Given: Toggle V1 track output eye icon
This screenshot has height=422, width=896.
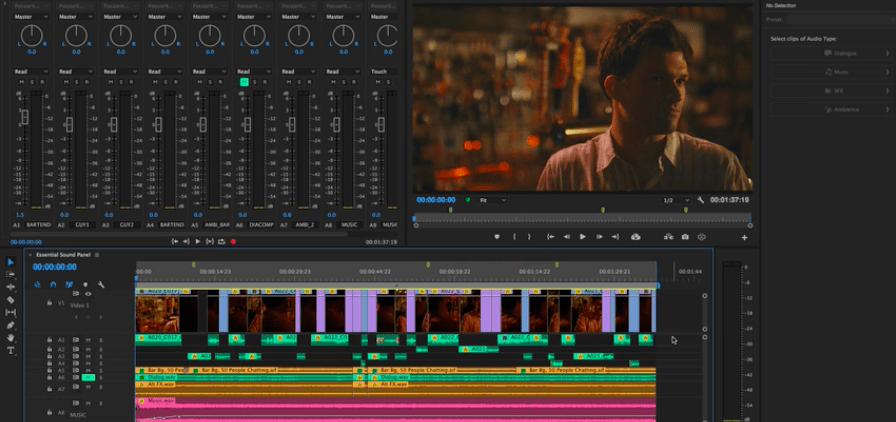Looking at the screenshot, I should (x=88, y=294).
